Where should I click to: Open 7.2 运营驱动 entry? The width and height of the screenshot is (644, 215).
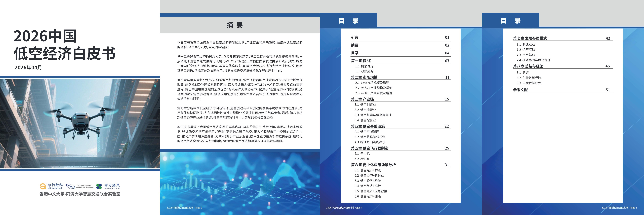point(526,50)
